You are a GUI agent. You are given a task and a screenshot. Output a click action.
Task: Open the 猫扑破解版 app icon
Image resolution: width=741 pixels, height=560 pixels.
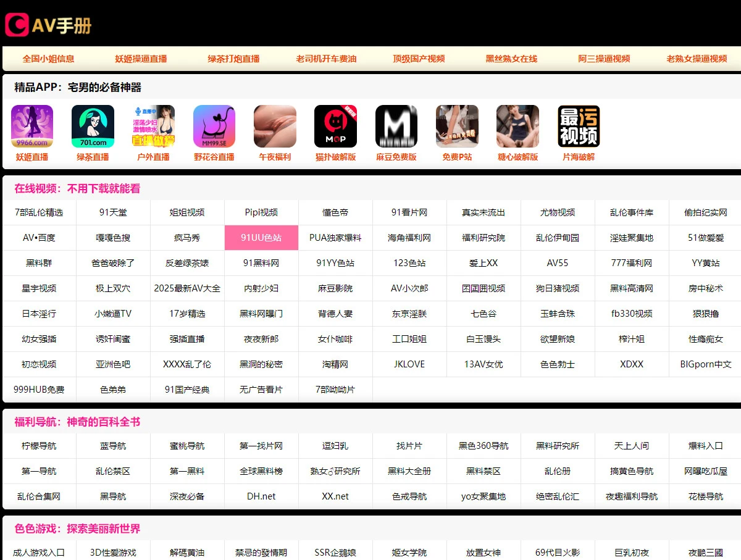pos(335,125)
